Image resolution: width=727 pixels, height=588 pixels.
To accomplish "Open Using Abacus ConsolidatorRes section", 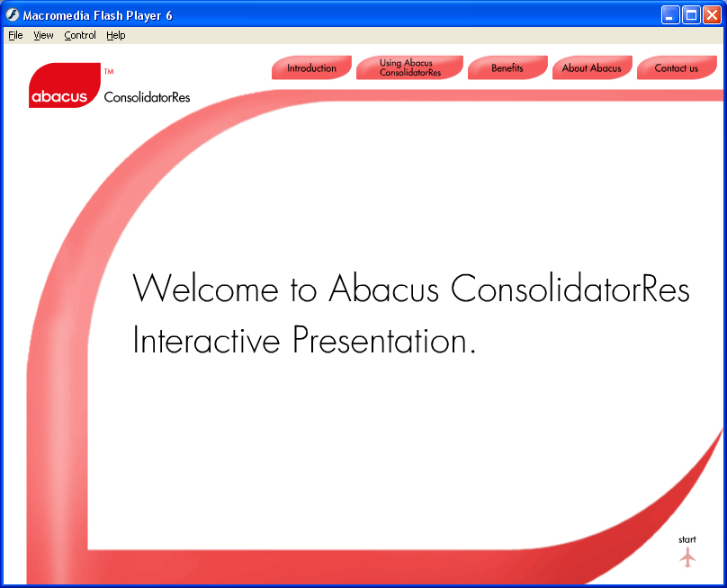I will pyautogui.click(x=410, y=67).
